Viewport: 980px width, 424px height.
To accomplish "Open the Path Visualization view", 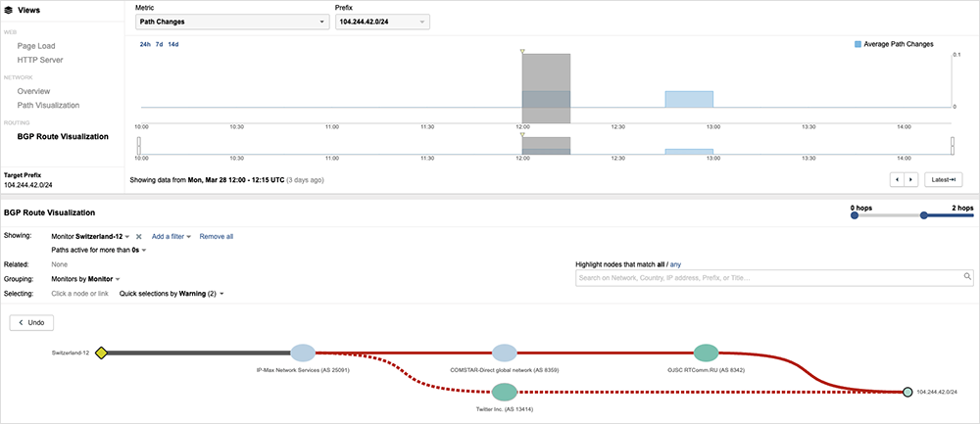I will coord(48,105).
